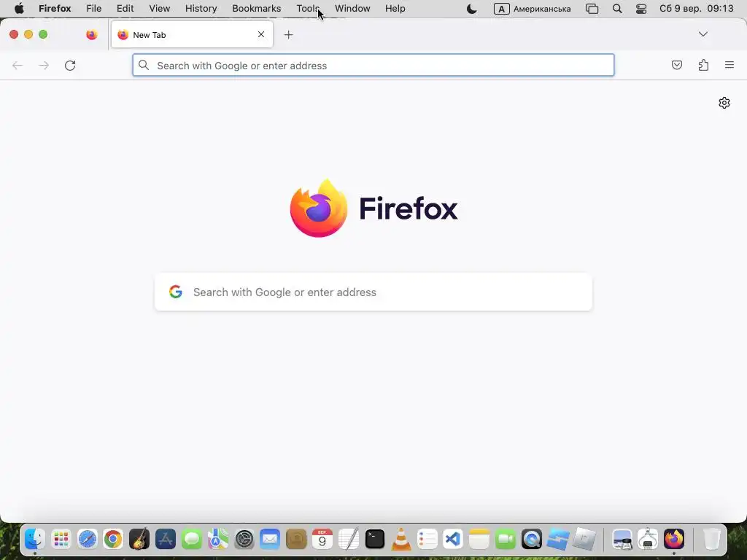
Task: Open the Firefox hamburger application menu
Action: point(729,65)
